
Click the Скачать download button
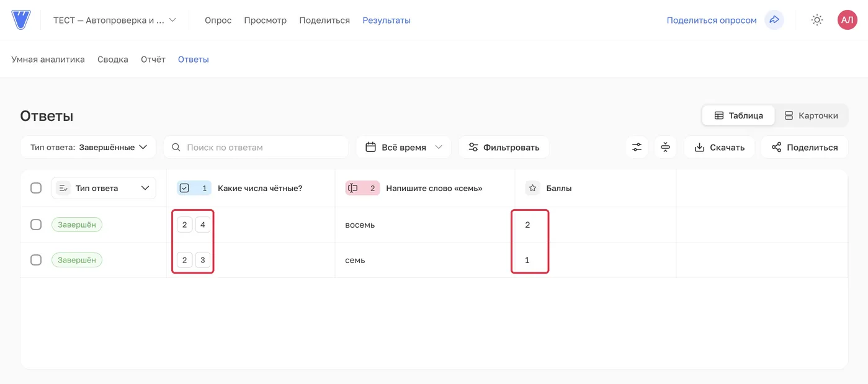719,147
